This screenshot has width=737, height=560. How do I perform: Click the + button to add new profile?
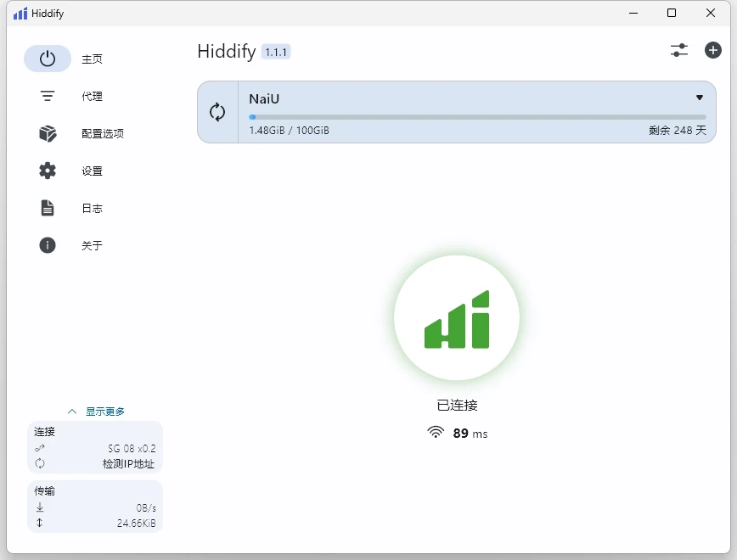[x=712, y=50]
